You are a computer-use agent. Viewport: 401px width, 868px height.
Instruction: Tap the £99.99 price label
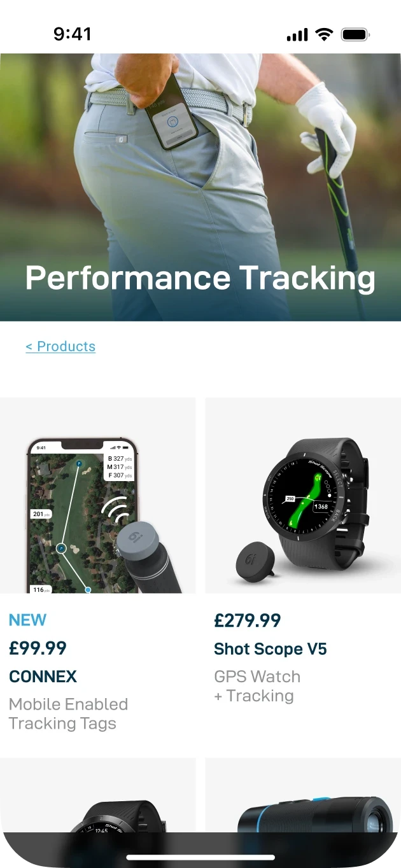[x=38, y=648]
